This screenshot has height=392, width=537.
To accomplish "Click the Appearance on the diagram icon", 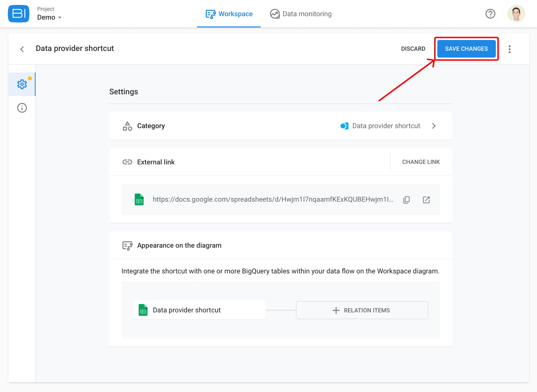I will pos(127,246).
